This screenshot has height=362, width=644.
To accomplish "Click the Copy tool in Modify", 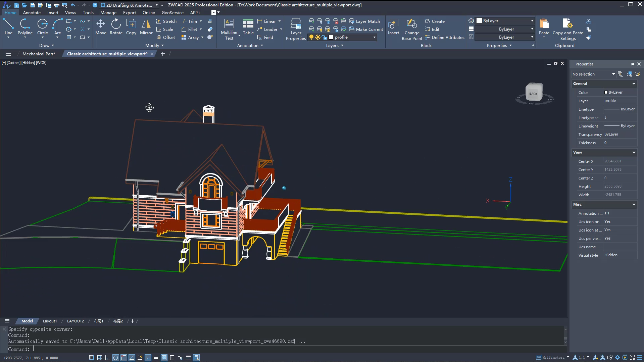I will [x=131, y=27].
